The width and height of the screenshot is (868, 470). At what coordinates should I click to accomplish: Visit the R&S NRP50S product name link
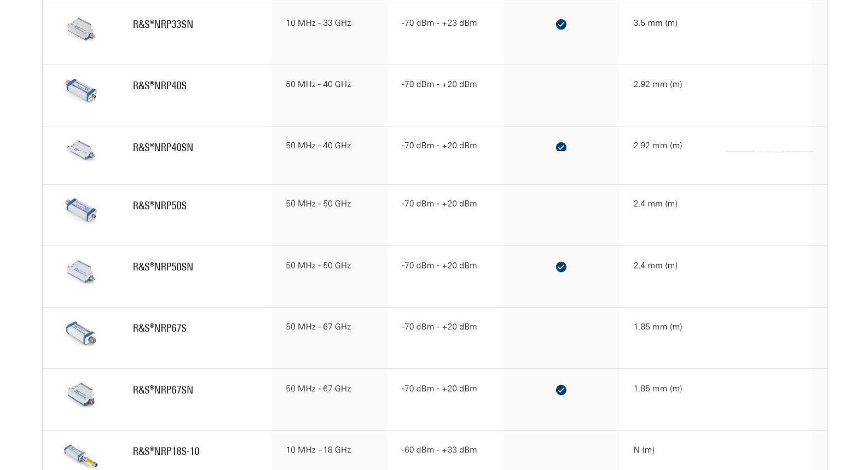point(160,206)
